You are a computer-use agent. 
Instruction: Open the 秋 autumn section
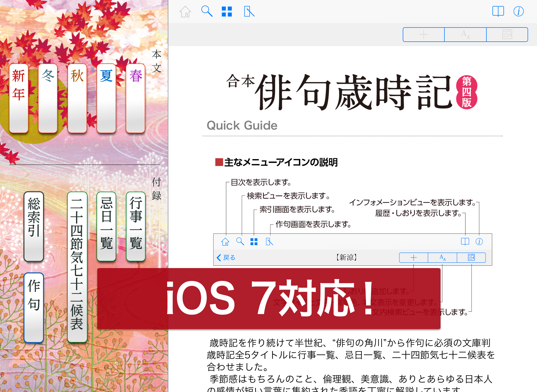[77, 98]
